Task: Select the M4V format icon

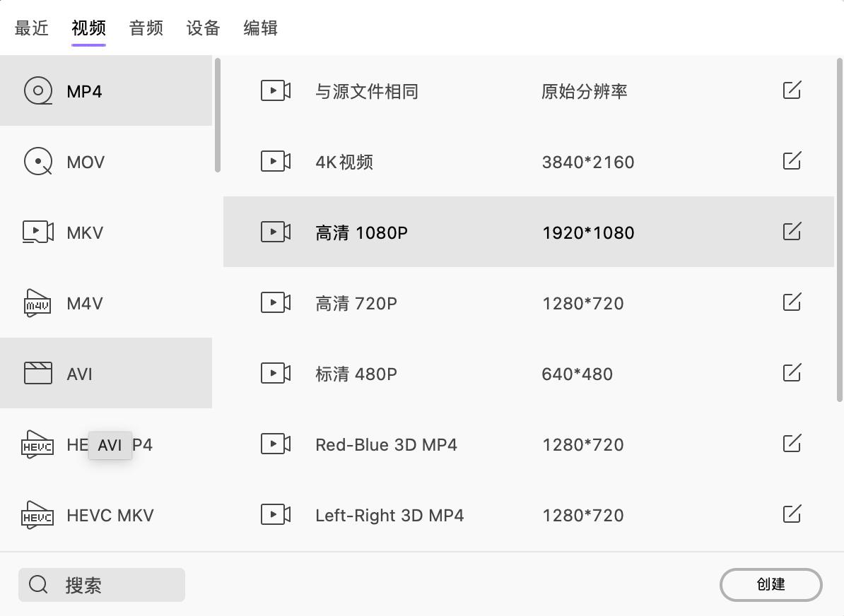Action: click(x=37, y=302)
